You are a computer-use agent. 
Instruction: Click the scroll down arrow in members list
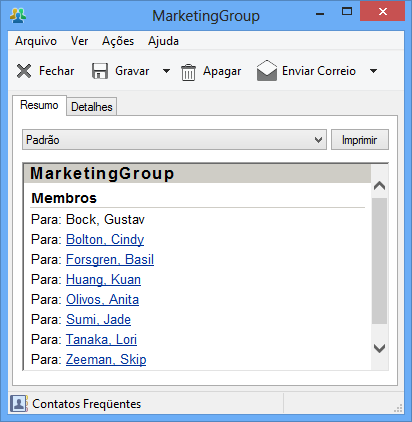click(379, 348)
